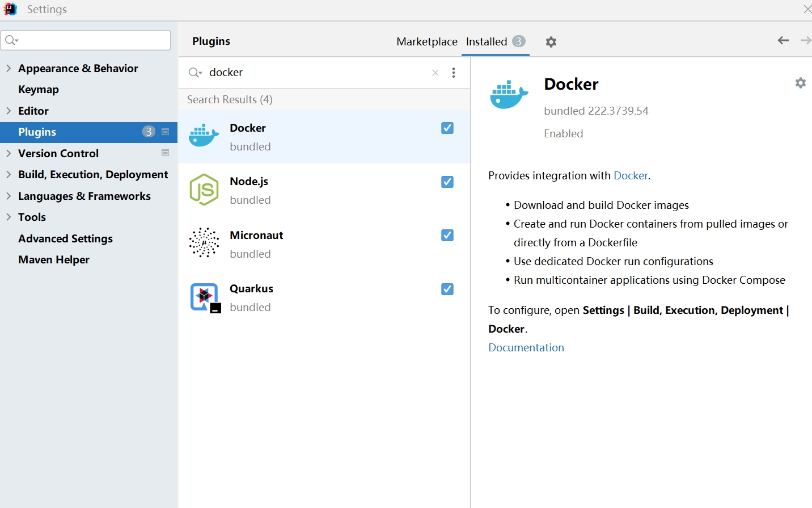Select the Docker plugin name in results
Viewport: 812px width, 508px height.
point(248,128)
